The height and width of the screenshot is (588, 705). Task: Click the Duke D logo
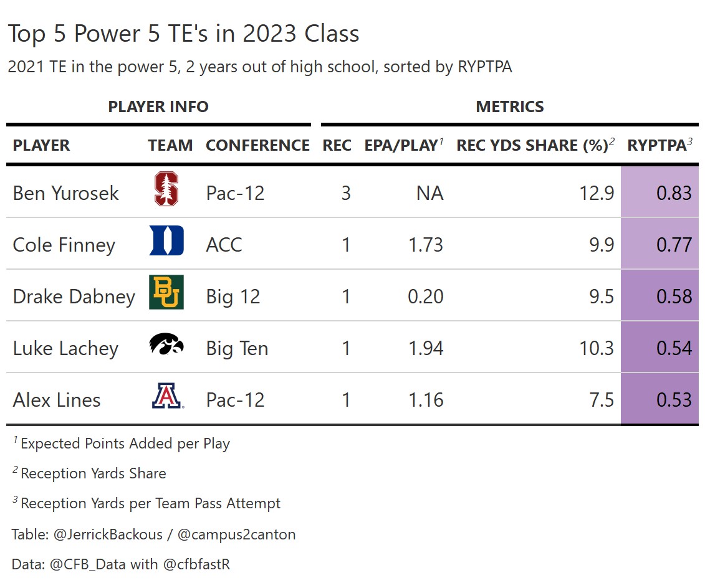pos(166,241)
